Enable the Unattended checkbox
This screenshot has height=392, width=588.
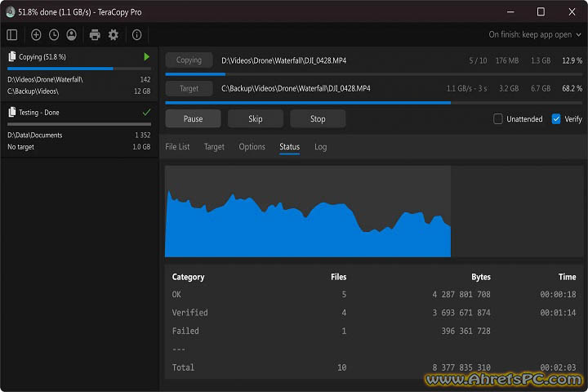(x=498, y=119)
